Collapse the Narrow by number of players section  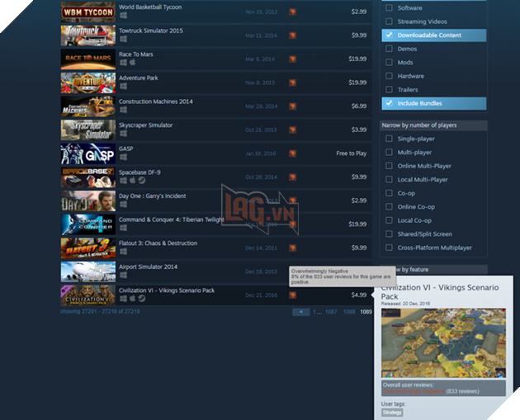pyautogui.click(x=433, y=125)
